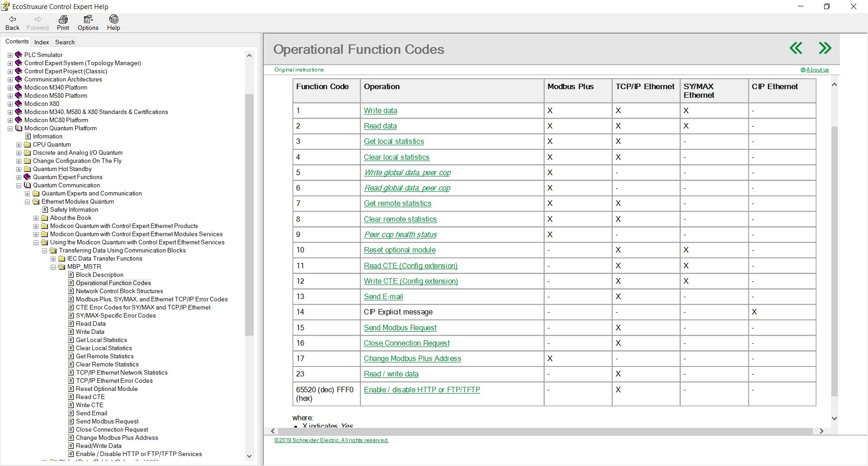
Task: Click the page icon for Send Email
Action: tap(71, 413)
